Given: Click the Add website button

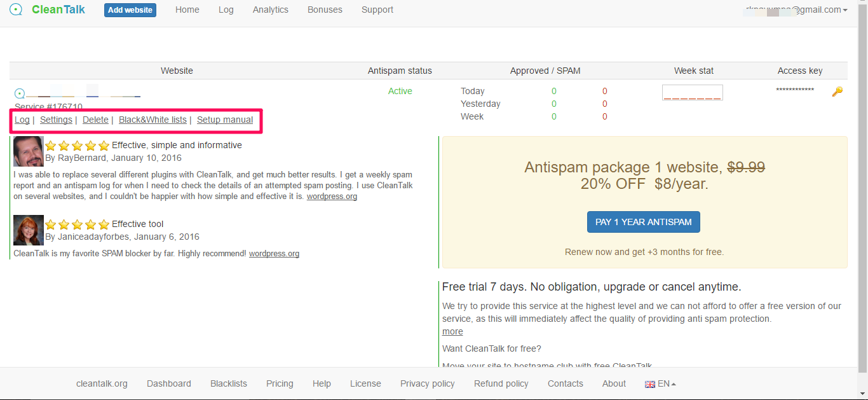Looking at the screenshot, I should click(x=130, y=10).
